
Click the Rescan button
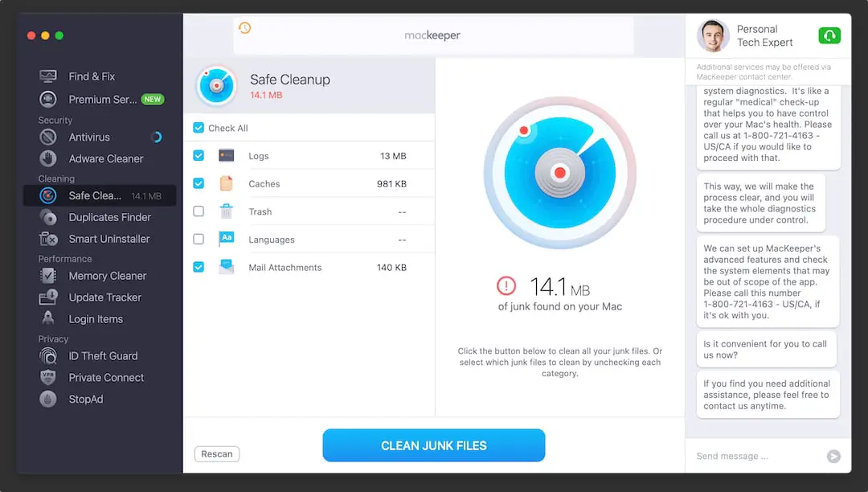click(217, 453)
